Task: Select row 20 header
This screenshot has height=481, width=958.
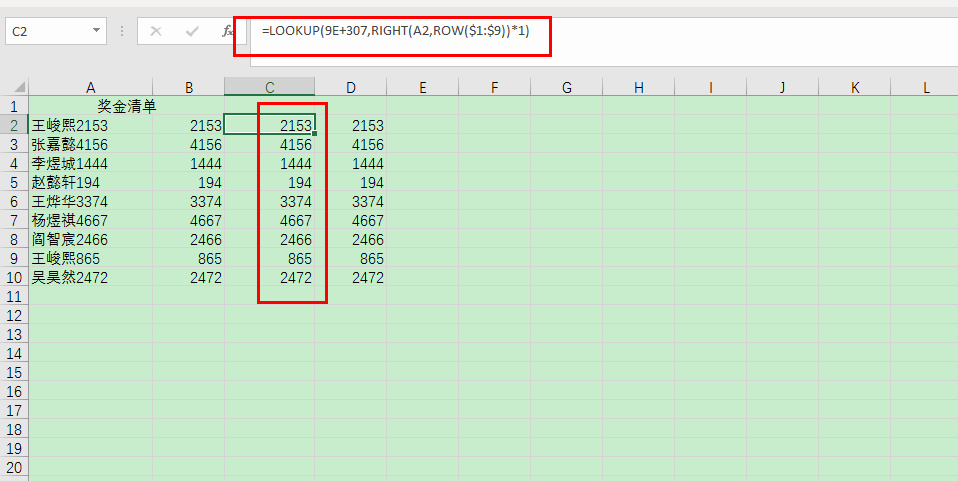Action: pos(14,468)
